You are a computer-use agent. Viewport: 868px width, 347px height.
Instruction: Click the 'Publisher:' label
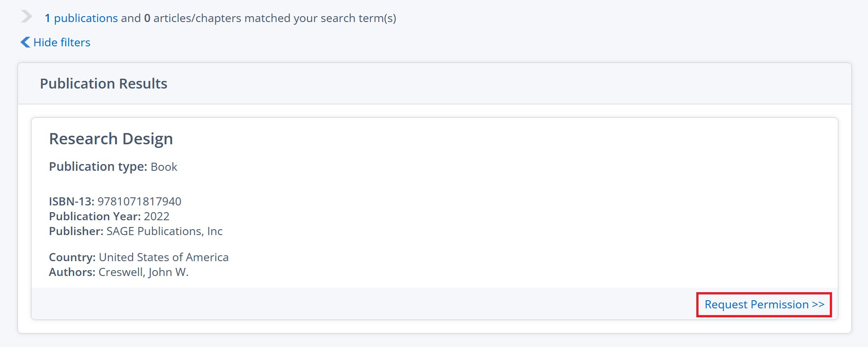[x=76, y=231]
